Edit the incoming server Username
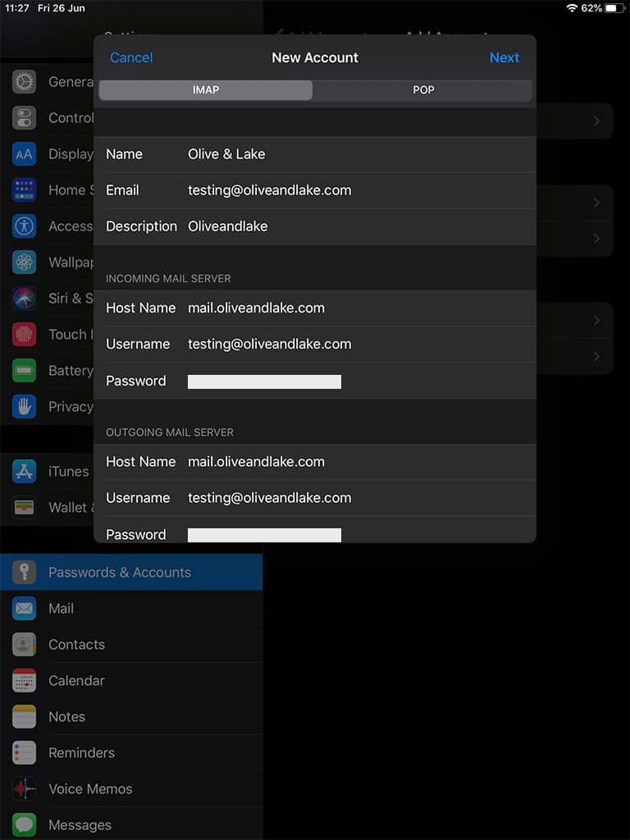Screen dimensions: 630x840 click(x=315, y=344)
